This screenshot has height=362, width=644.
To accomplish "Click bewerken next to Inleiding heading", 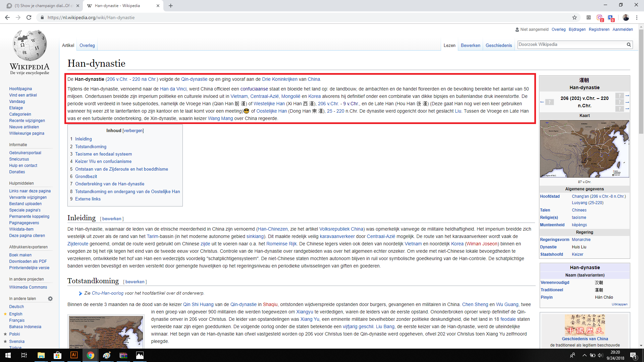I will pyautogui.click(x=112, y=219).
